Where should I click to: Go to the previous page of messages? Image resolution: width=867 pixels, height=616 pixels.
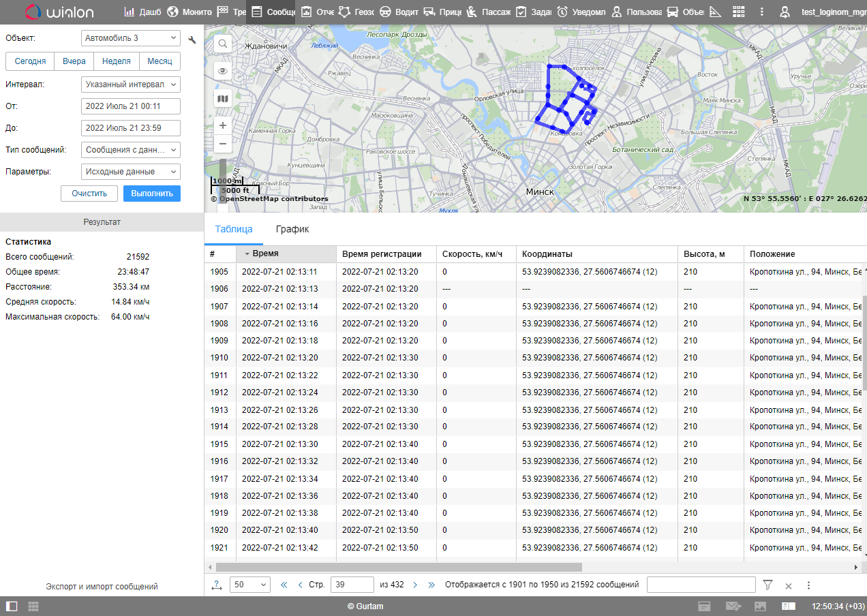coord(300,585)
